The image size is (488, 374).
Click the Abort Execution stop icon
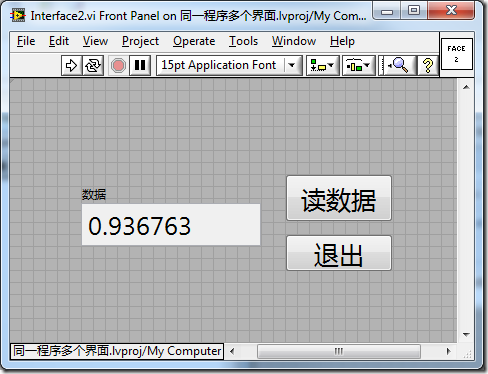click(118, 65)
